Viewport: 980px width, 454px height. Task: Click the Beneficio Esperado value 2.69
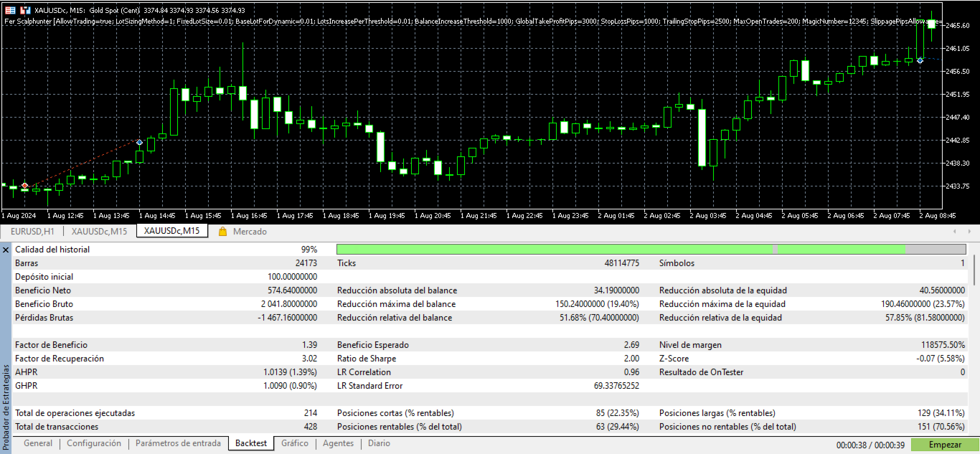click(631, 345)
